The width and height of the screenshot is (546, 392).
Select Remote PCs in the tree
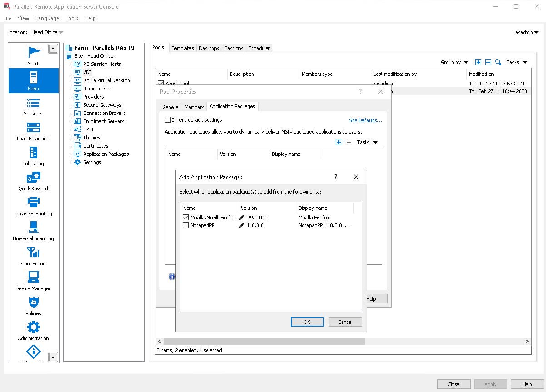96,89
